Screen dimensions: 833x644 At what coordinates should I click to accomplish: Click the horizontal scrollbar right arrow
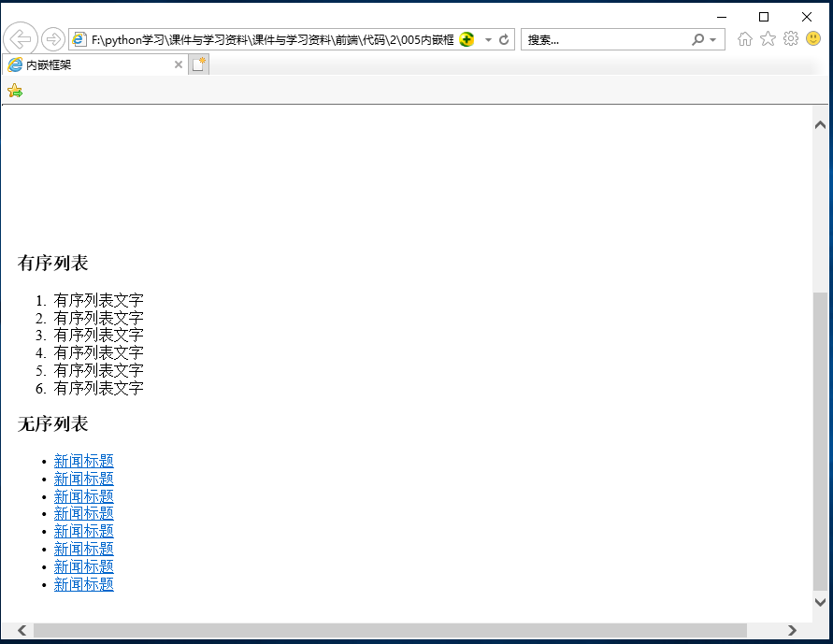coord(792,630)
